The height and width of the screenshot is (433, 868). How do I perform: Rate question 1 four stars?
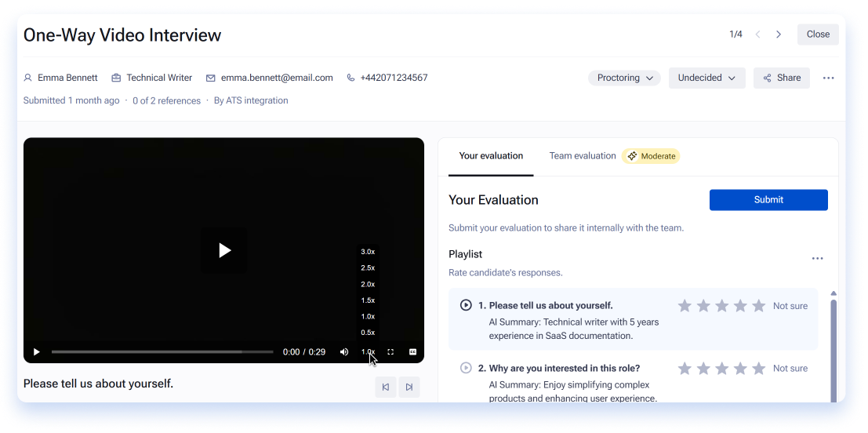[741, 306]
